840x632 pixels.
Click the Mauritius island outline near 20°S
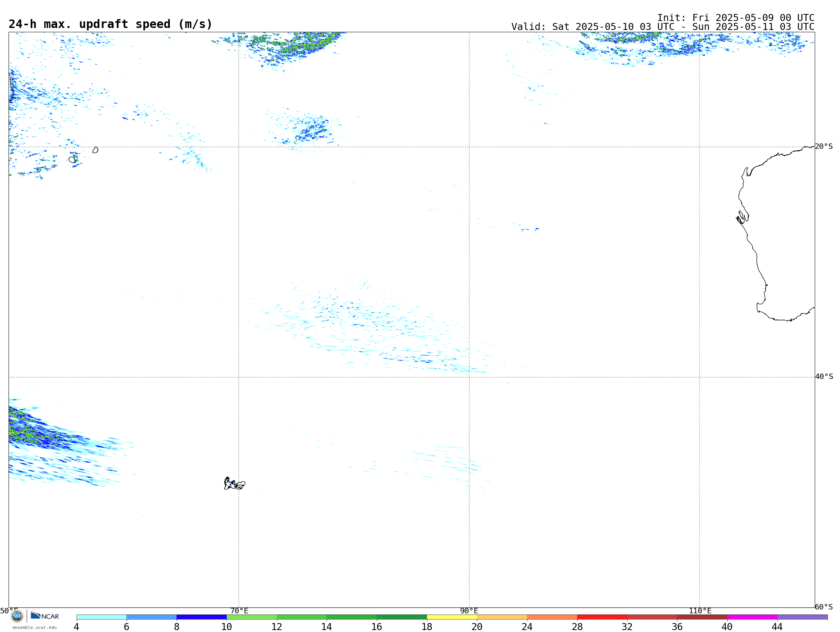coord(95,150)
